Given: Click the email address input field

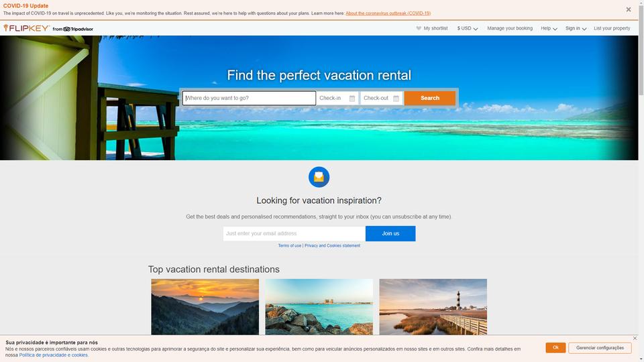Looking at the screenshot, I should pyautogui.click(x=294, y=233).
